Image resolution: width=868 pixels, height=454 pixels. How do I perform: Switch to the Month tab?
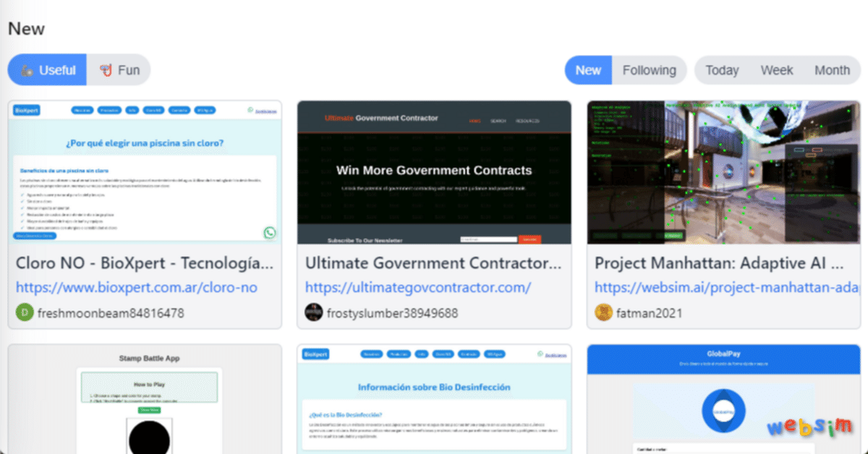832,70
